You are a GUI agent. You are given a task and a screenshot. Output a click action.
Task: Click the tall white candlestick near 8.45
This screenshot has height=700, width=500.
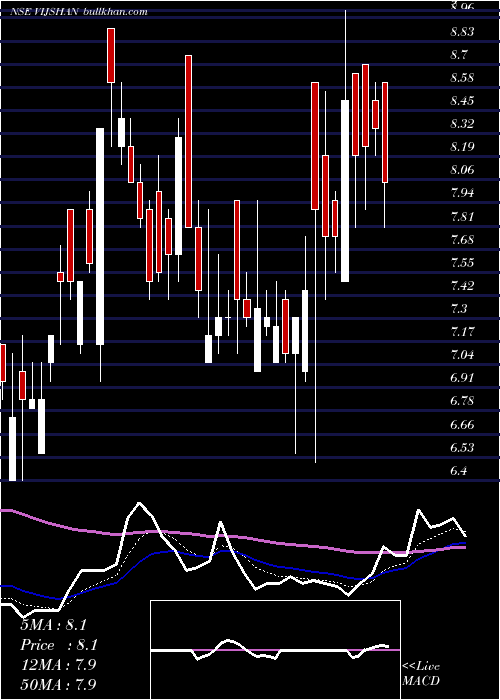[345, 191]
